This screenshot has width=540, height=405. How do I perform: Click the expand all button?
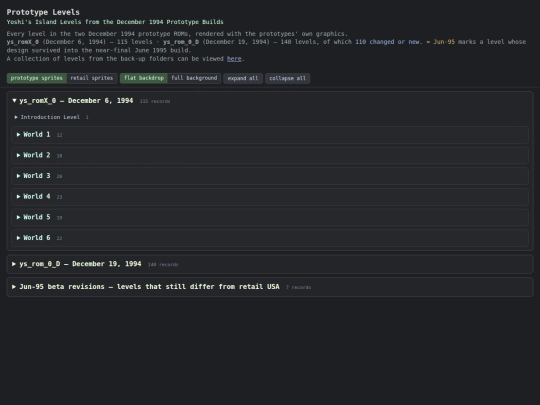click(x=243, y=78)
